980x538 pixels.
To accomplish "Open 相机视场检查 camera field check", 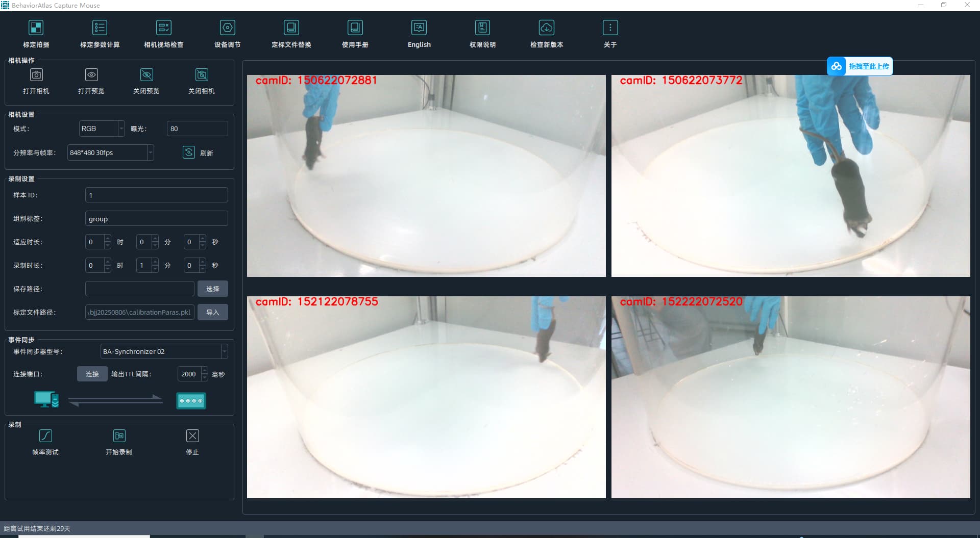I will [163, 34].
